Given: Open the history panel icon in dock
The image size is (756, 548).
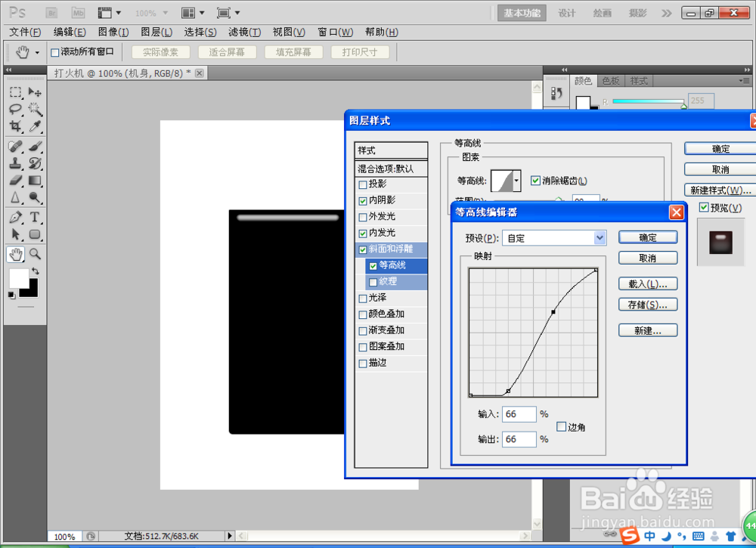Looking at the screenshot, I should click(556, 93).
